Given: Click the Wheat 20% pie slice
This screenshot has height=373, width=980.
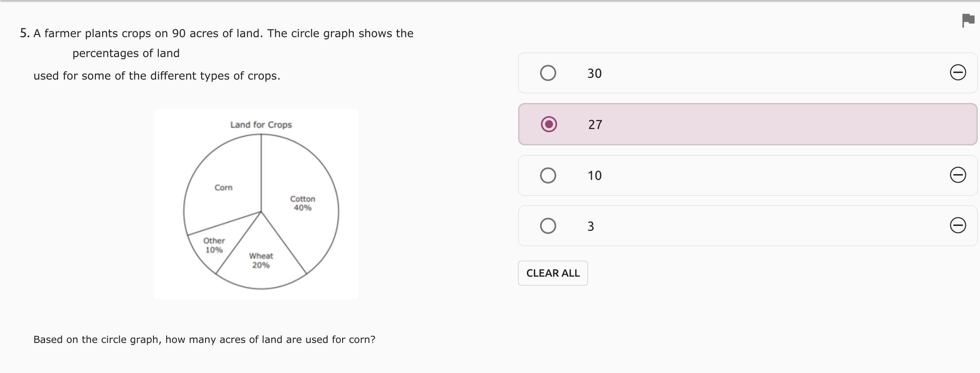Looking at the screenshot, I should (x=261, y=265).
